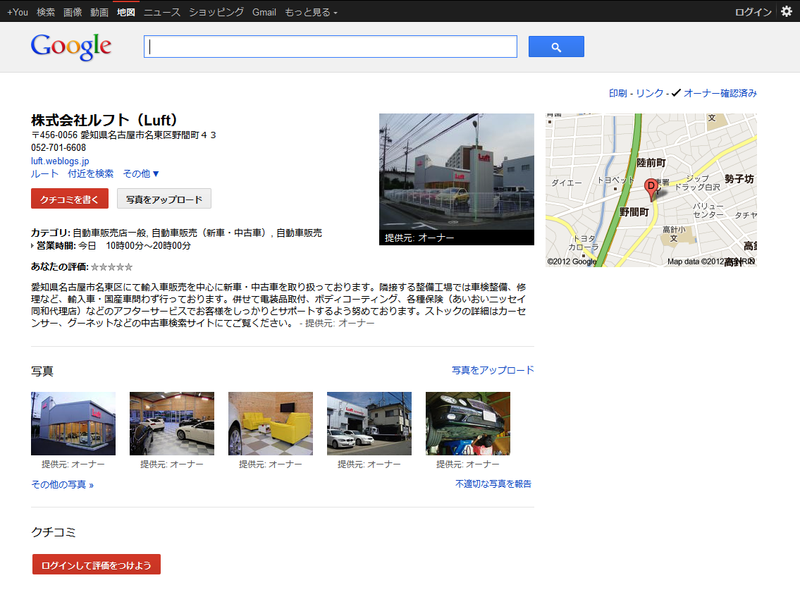The image size is (800, 609).
Task: Click the 印刷 link
Action: (618, 93)
